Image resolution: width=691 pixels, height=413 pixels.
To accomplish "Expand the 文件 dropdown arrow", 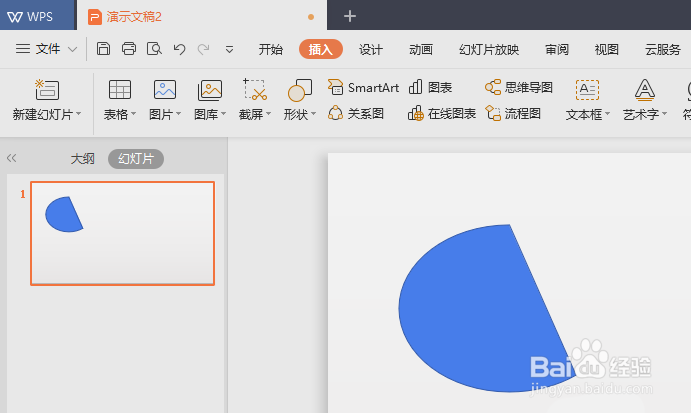I will pos(73,49).
